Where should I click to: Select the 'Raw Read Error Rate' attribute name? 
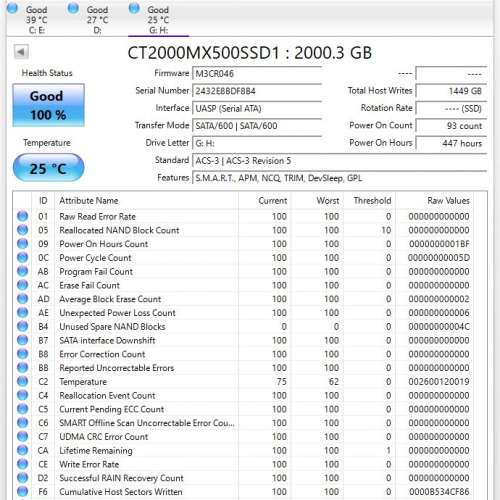point(97,217)
